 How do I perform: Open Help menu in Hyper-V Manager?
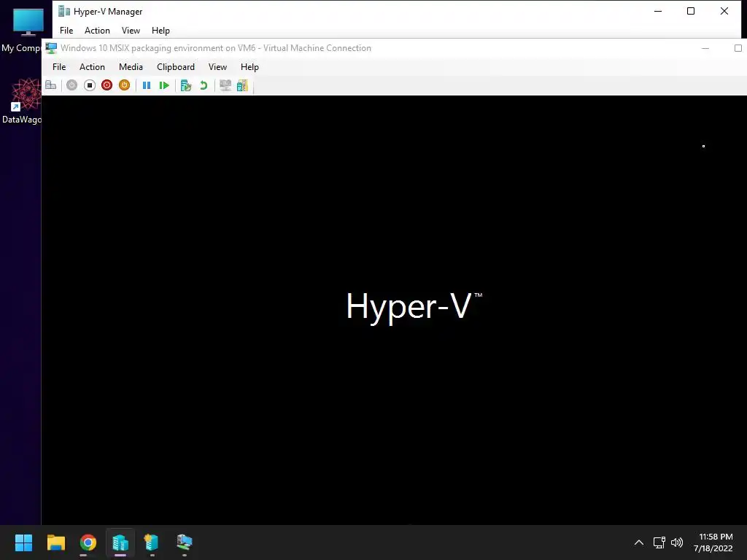tap(160, 31)
